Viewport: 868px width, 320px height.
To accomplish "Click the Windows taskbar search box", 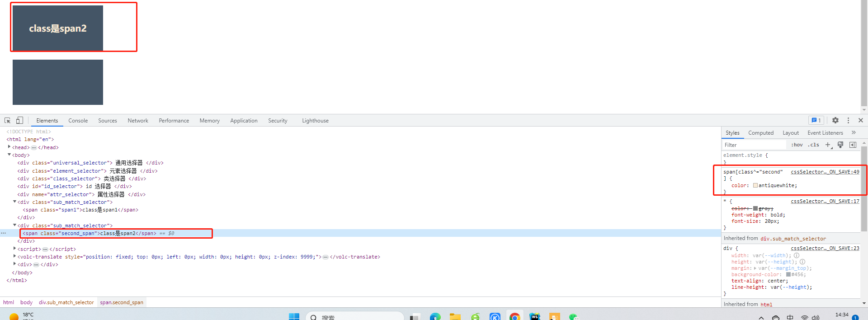I will pyautogui.click(x=355, y=316).
